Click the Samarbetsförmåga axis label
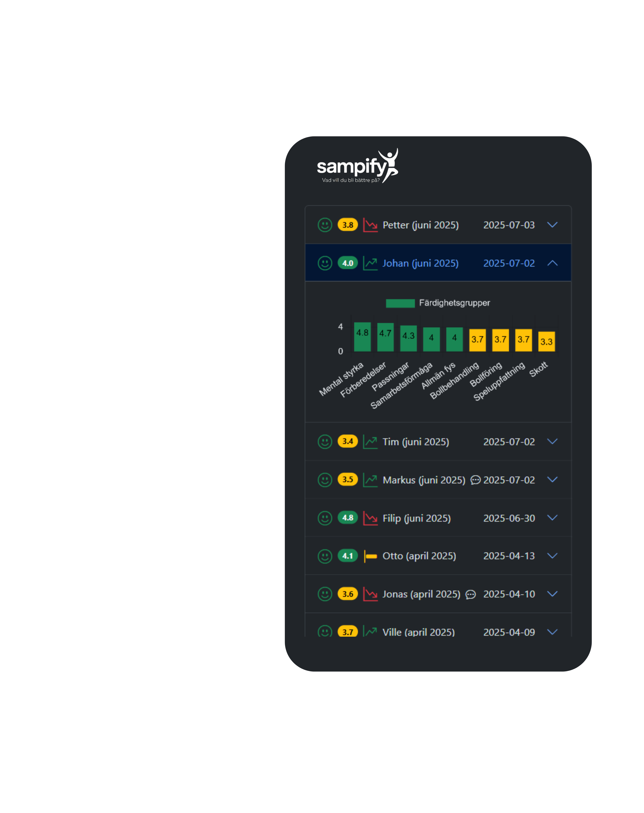The width and height of the screenshot is (644, 813). point(401,386)
